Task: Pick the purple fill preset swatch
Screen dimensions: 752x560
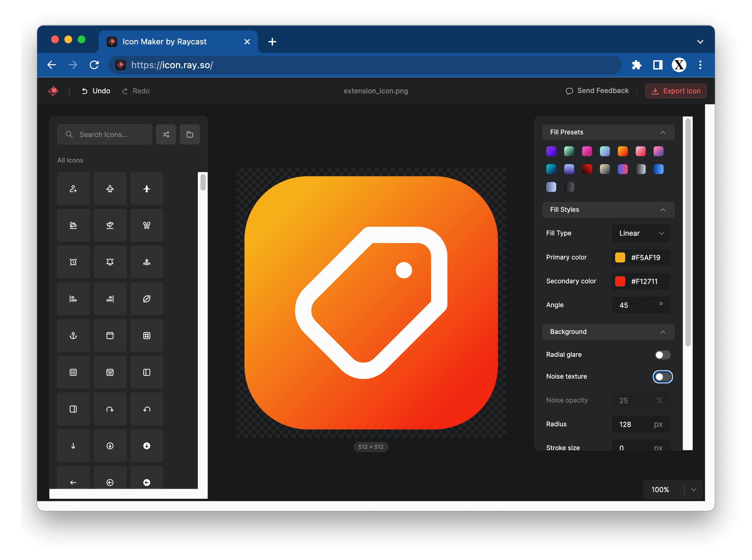Action: [551, 151]
